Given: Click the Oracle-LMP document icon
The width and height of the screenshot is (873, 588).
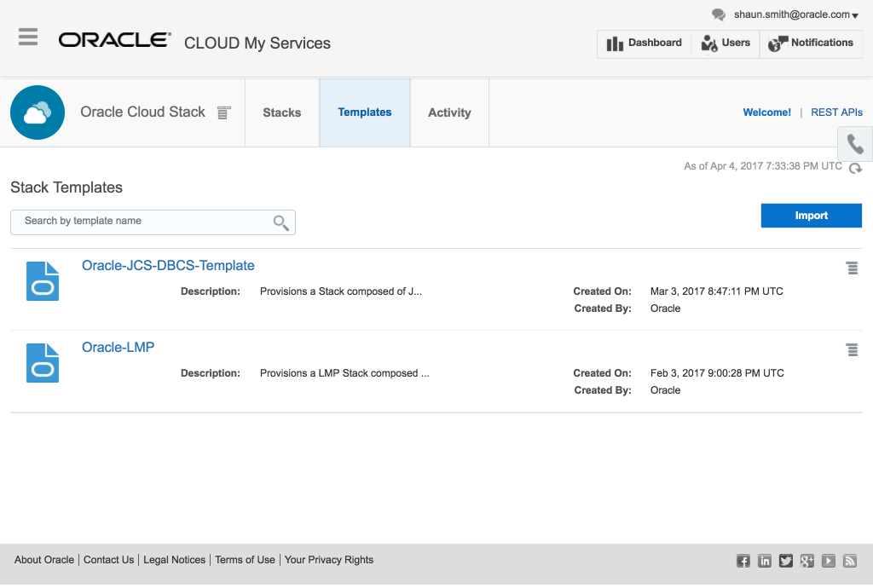Looking at the screenshot, I should coord(43,363).
